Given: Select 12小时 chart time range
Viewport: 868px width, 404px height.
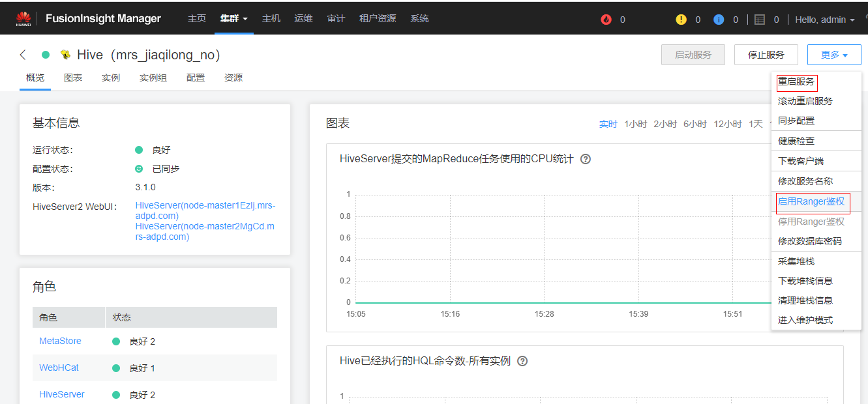Looking at the screenshot, I should 728,124.
